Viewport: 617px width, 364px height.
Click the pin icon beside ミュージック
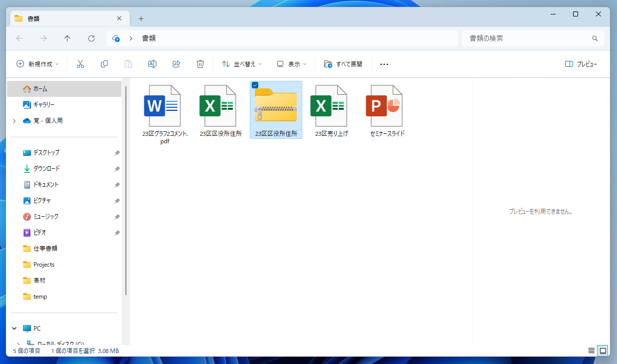pyautogui.click(x=117, y=217)
